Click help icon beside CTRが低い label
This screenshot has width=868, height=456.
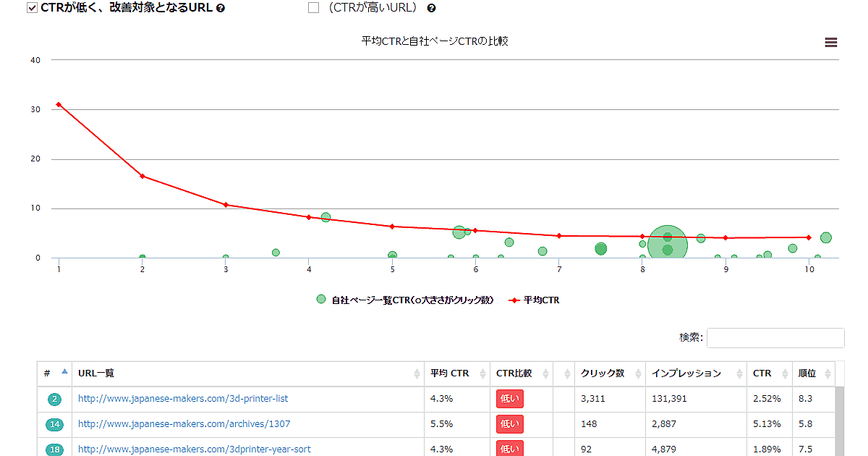221,9
